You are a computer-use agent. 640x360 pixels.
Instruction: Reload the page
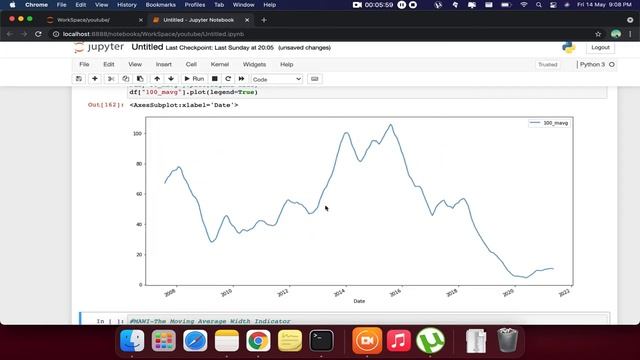38,34
